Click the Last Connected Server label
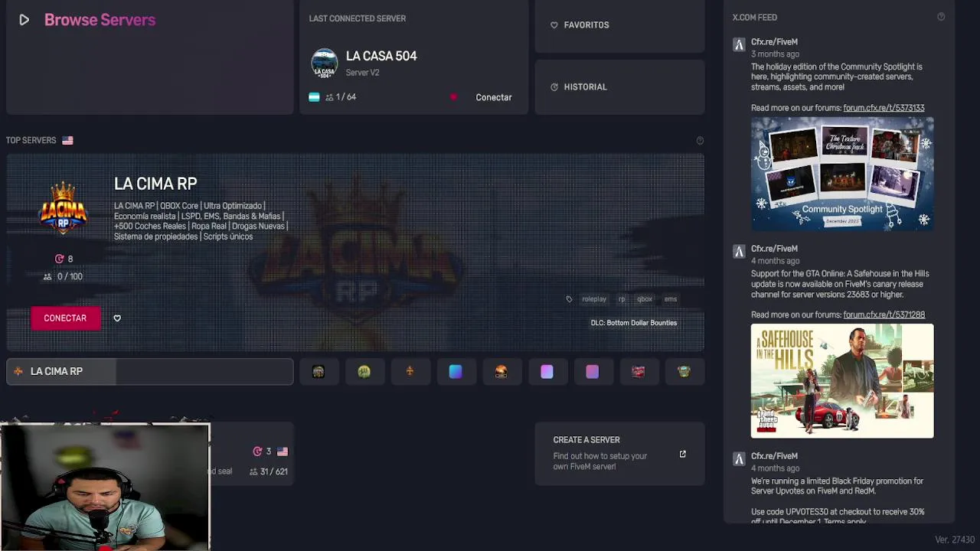This screenshot has width=980, height=551. (x=358, y=18)
